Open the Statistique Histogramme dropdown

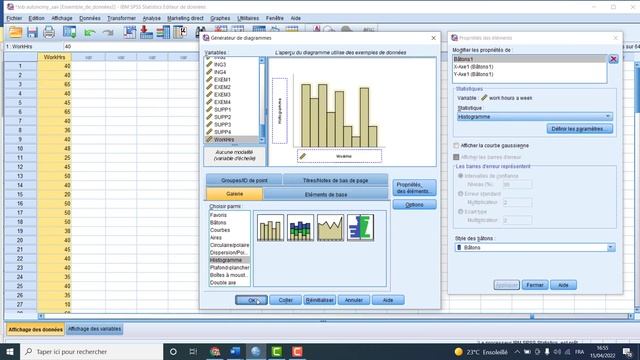tap(535, 117)
